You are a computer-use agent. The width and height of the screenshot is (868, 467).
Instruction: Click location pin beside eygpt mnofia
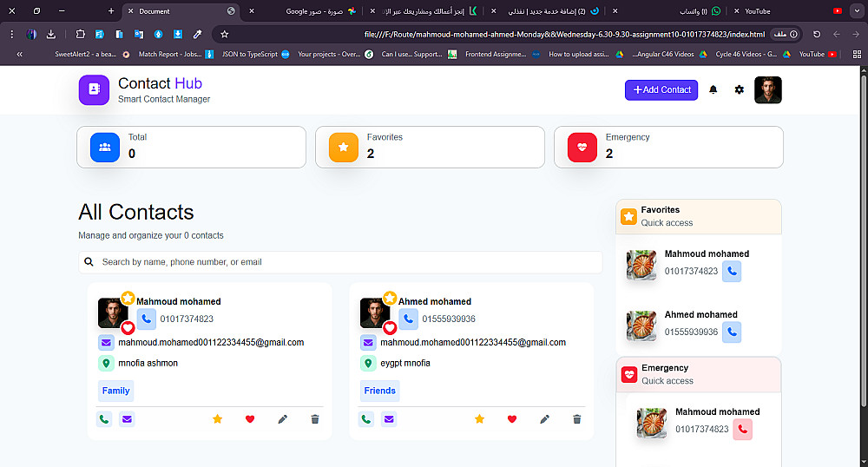click(x=367, y=363)
